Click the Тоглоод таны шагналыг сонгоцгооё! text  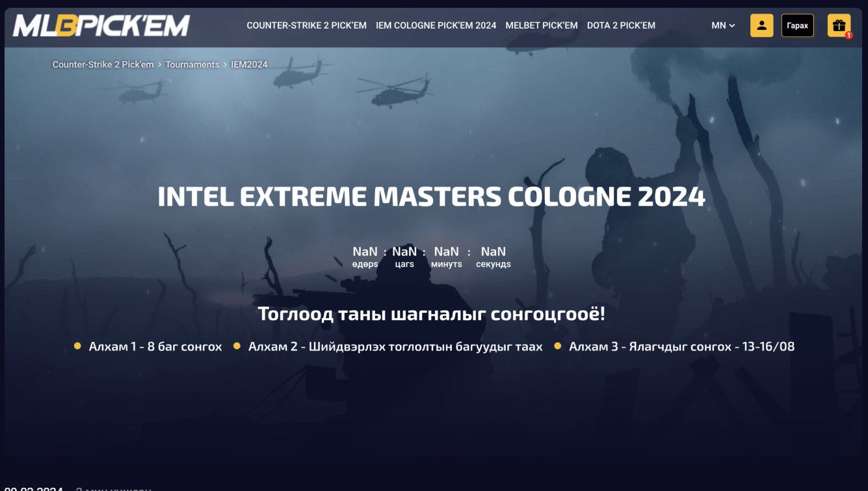pyautogui.click(x=432, y=313)
